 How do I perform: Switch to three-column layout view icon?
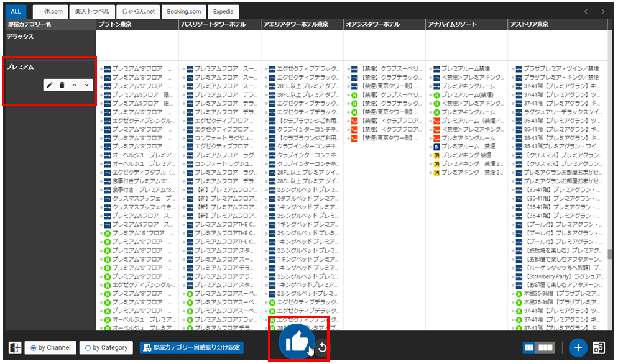point(546,348)
